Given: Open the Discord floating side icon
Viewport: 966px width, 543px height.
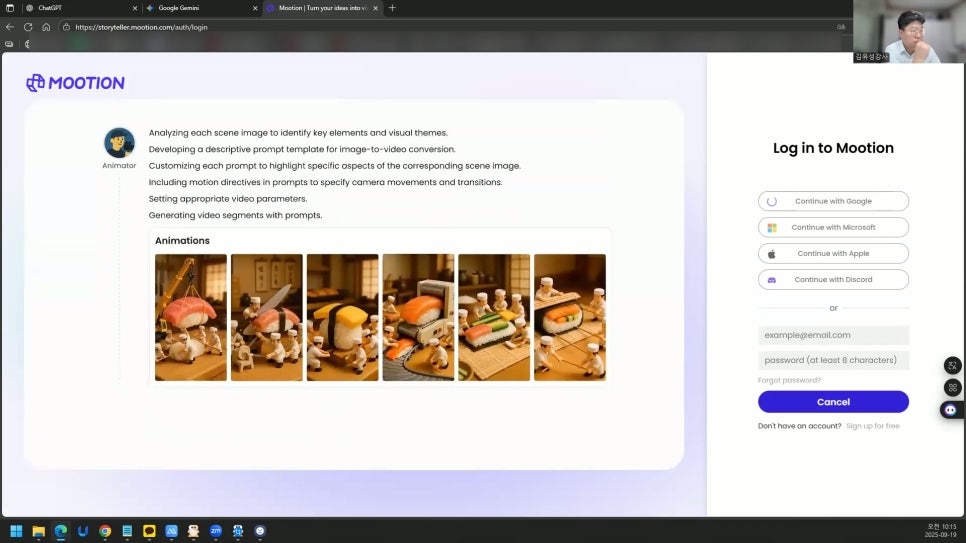Looking at the screenshot, I should pos(951,410).
